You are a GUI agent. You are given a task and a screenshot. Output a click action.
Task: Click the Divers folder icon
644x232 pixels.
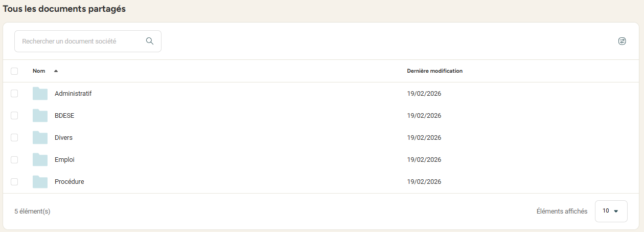[40, 137]
